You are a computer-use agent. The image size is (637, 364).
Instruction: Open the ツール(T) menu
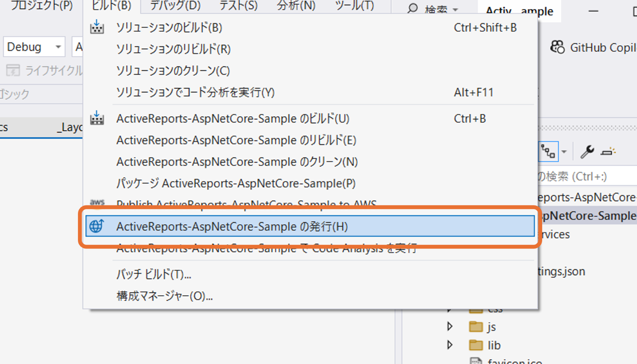pyautogui.click(x=354, y=6)
